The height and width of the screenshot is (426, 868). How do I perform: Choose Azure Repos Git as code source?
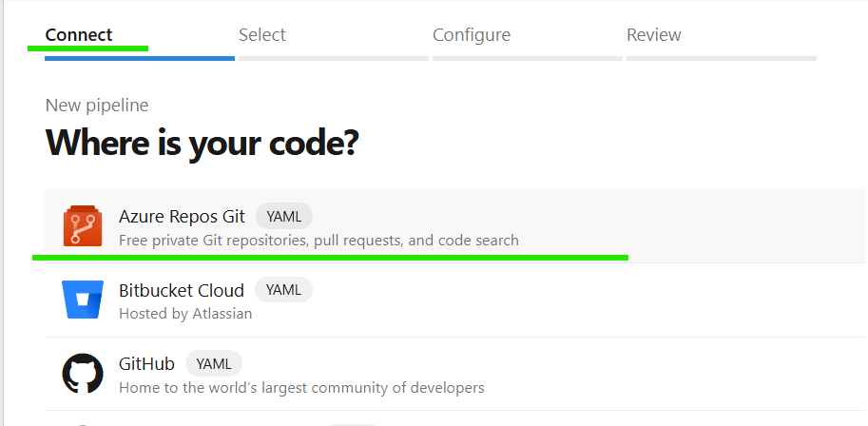point(455,226)
